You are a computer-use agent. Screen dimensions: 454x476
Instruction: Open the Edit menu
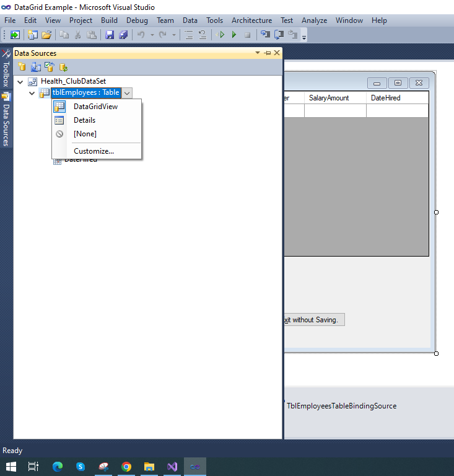point(30,20)
